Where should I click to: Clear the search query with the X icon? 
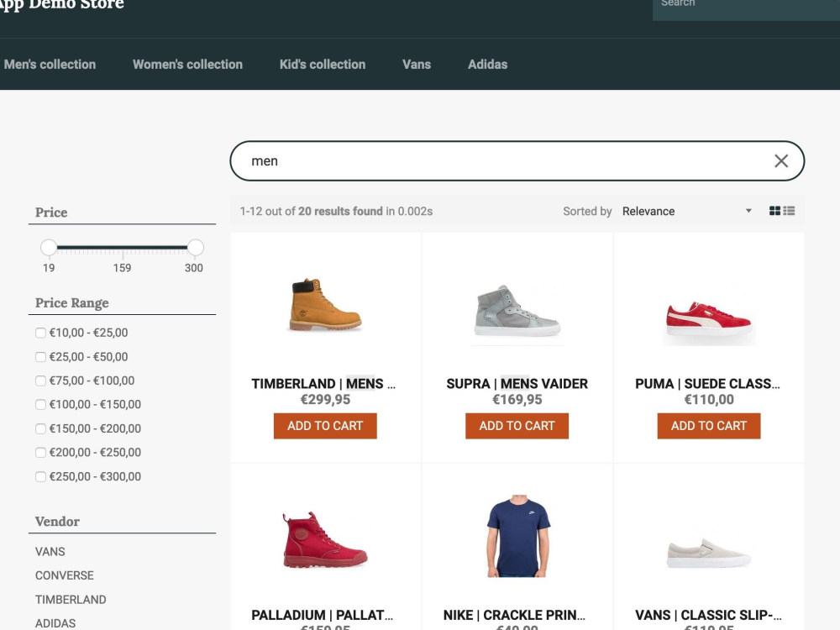[780, 160]
